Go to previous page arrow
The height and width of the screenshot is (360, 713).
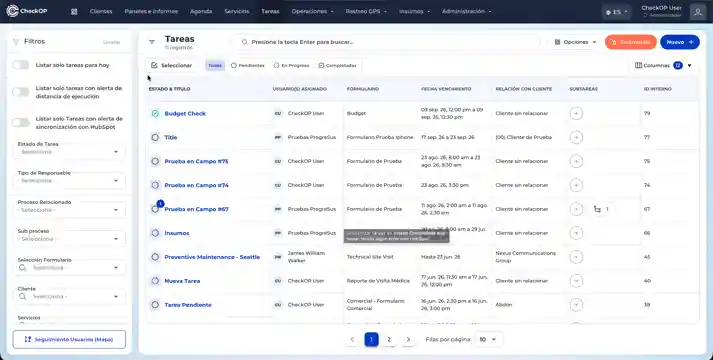tap(352, 340)
